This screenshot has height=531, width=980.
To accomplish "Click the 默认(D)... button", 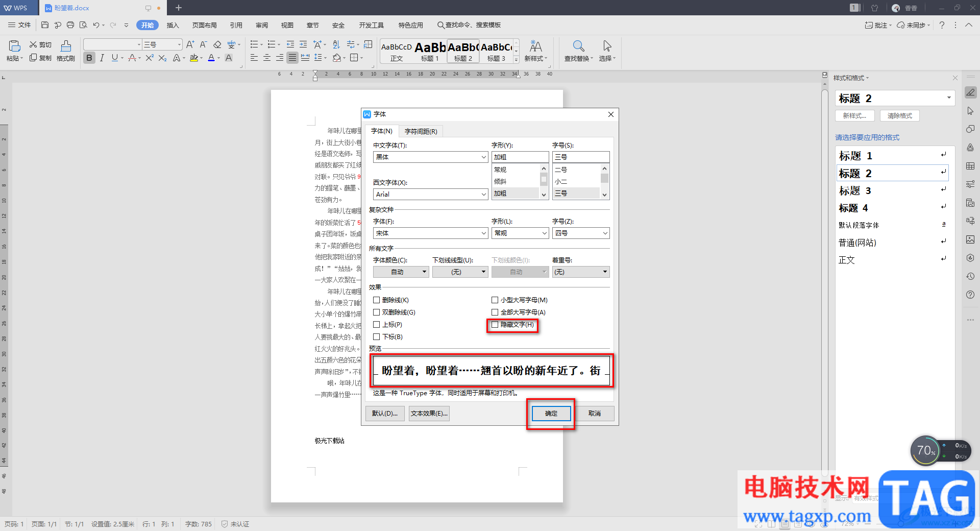I will pyautogui.click(x=385, y=414).
